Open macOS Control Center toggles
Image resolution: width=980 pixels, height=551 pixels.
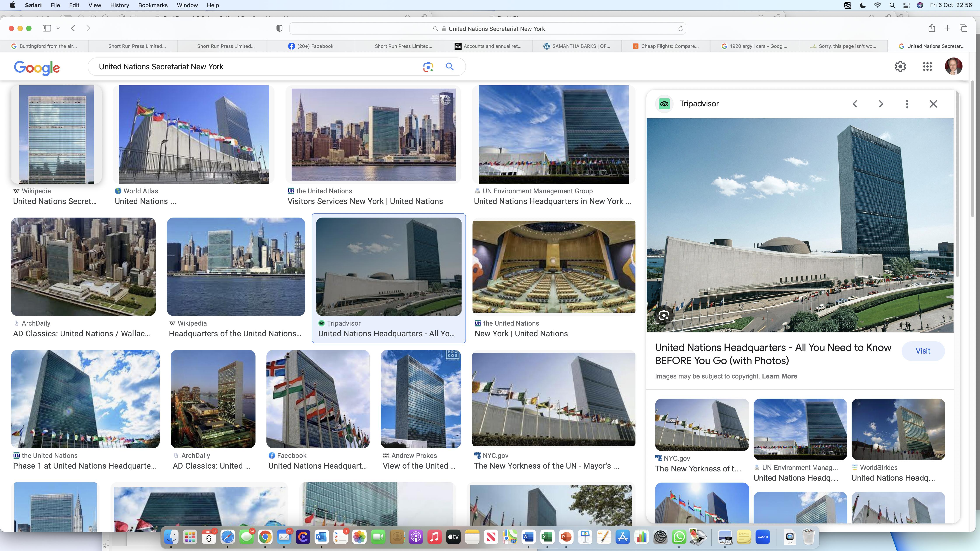coord(906,5)
